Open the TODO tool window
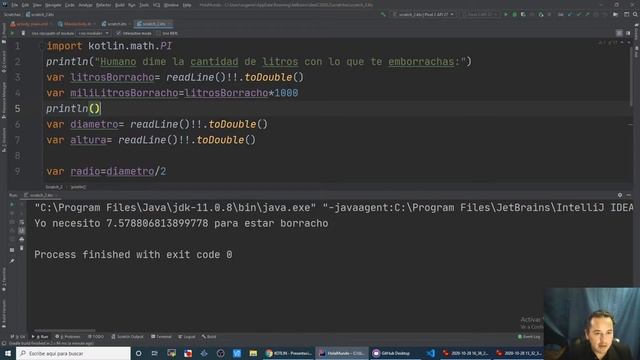The height and width of the screenshot is (360, 640). (x=96, y=337)
